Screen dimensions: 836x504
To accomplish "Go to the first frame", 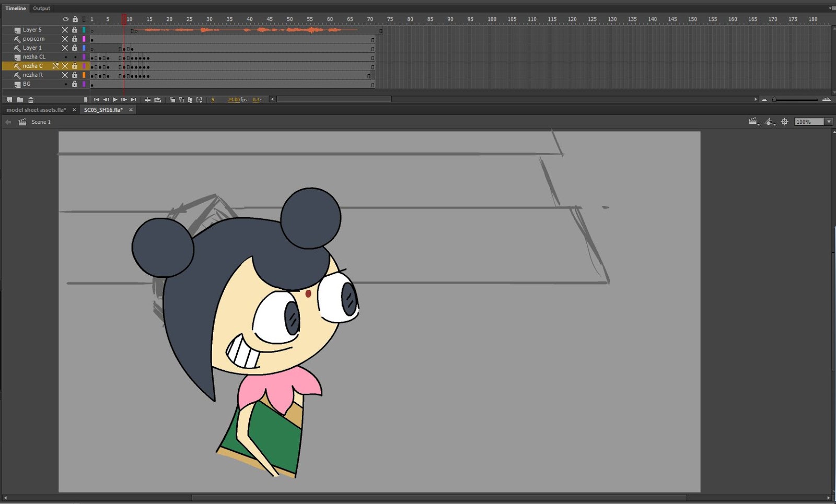I will click(97, 100).
